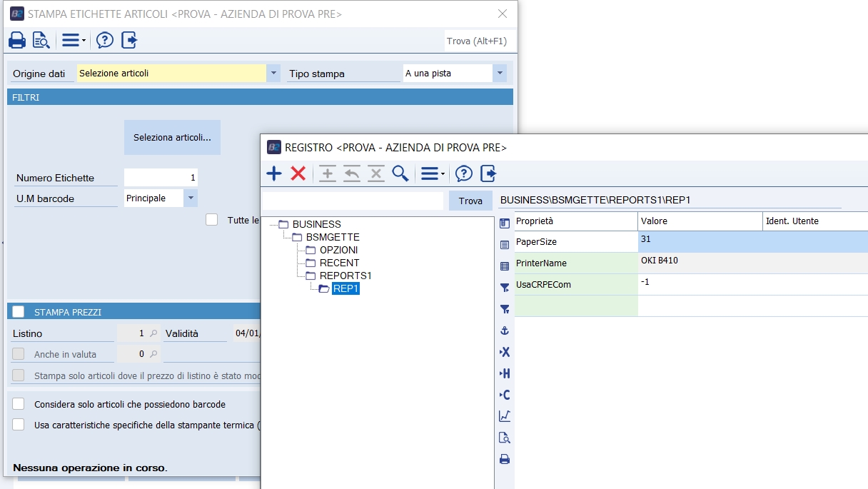Select the REPORTS1 tree folder
The height and width of the screenshot is (489, 868).
tap(345, 276)
